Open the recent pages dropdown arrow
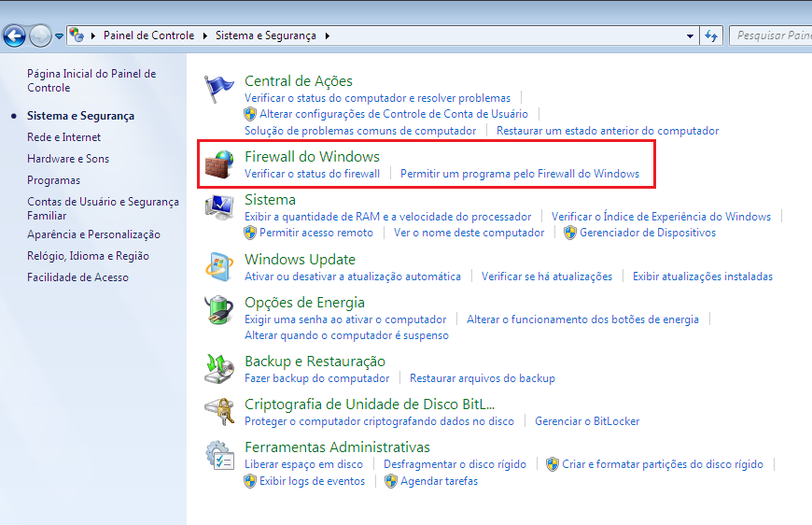The image size is (812, 525). (x=59, y=36)
